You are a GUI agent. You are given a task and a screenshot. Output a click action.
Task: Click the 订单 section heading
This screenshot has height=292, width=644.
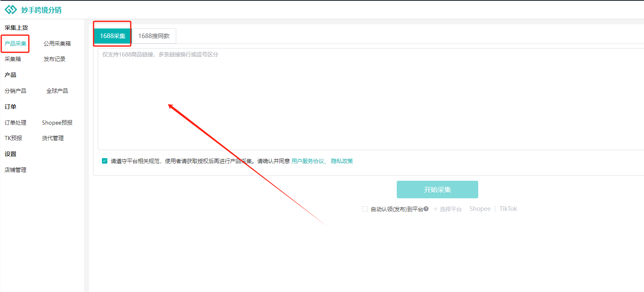10,107
